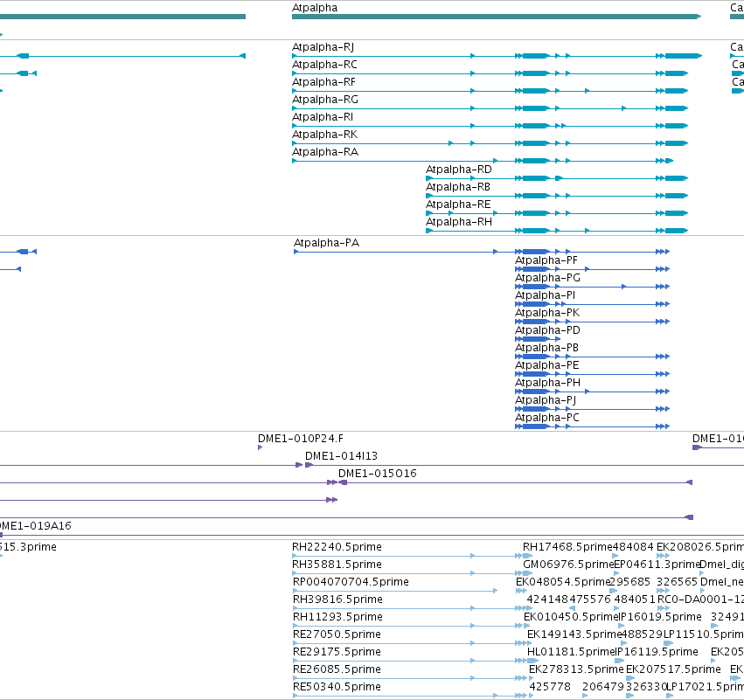
Task: Select EST label RH39816.5prime
Action: [x=337, y=600]
